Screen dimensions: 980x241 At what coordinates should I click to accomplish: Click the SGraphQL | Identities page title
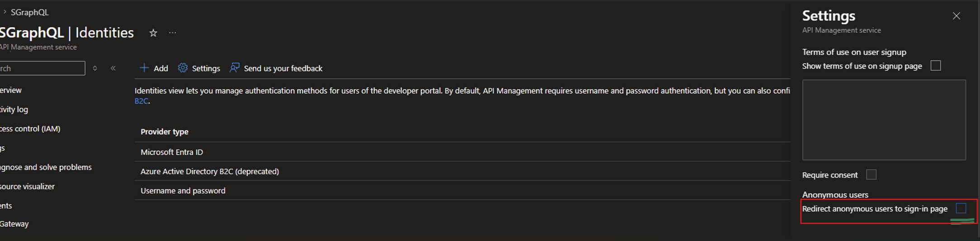(67, 33)
